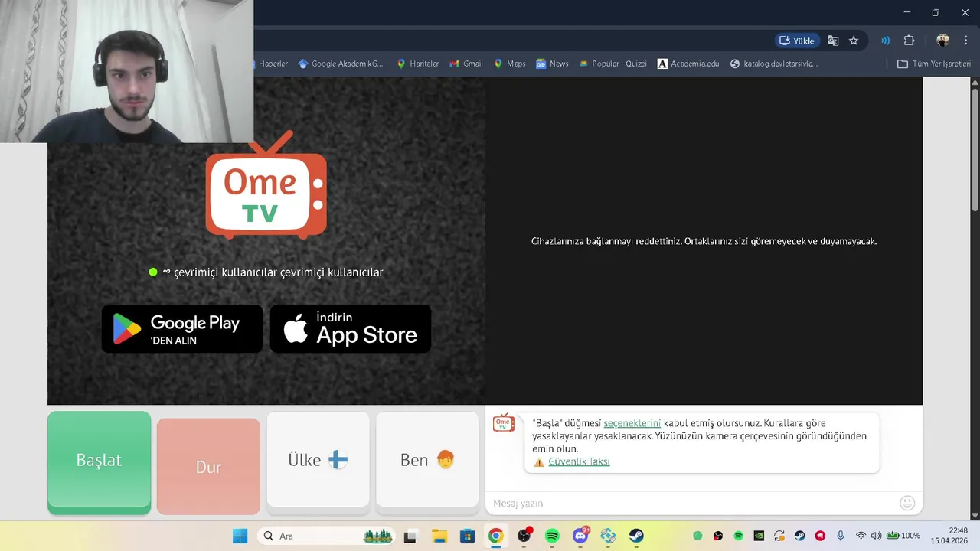
Task: Open the Maps bookmark
Action: (510, 64)
